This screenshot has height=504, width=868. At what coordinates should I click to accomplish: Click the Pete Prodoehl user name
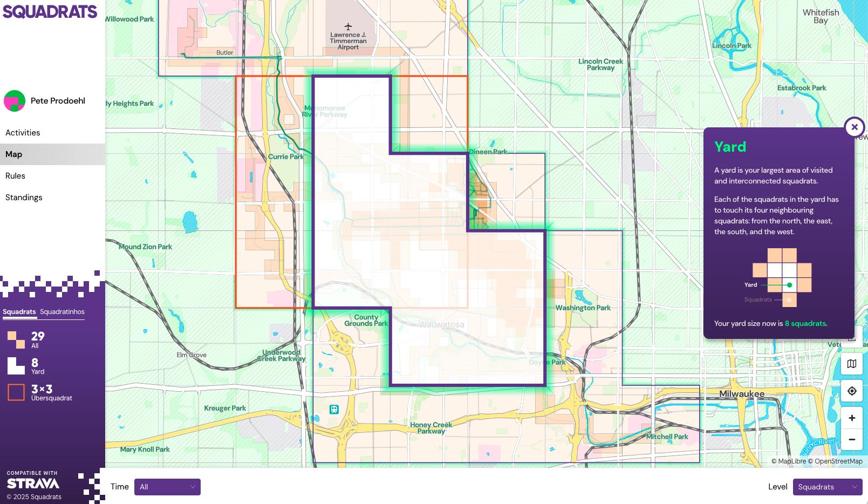tap(58, 101)
